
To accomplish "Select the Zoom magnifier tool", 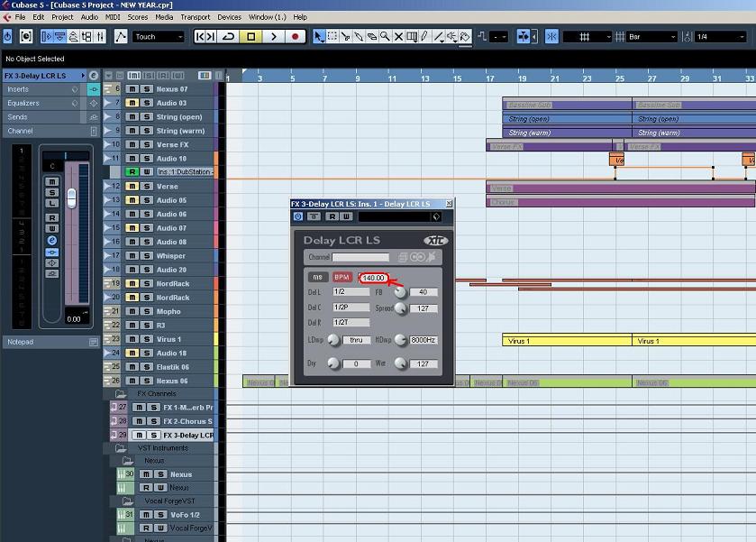I will click(x=385, y=37).
